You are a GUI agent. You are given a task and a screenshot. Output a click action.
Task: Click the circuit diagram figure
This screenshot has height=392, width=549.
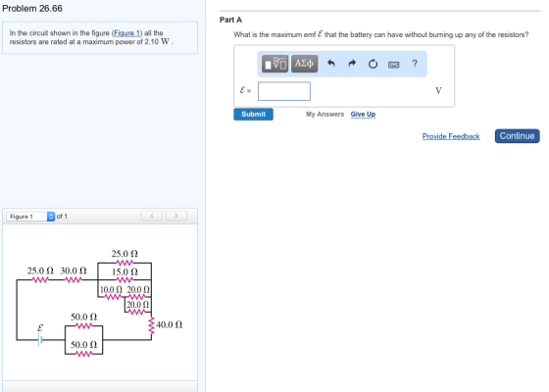(x=100, y=303)
